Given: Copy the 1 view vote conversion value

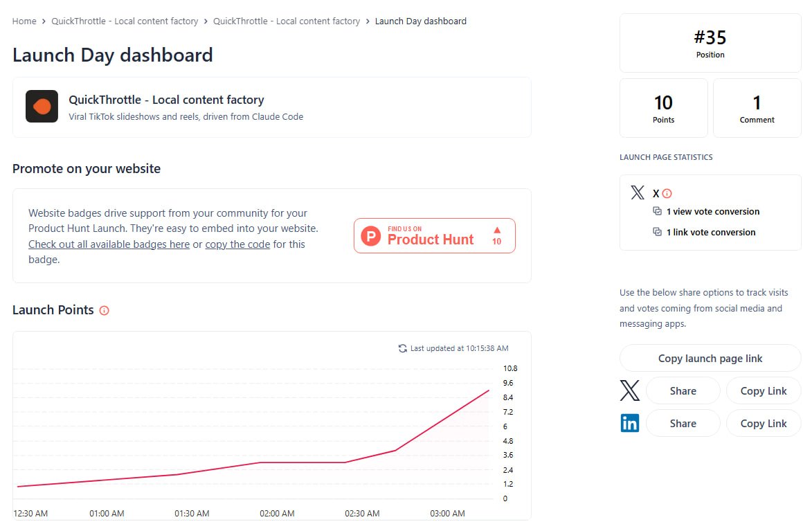Looking at the screenshot, I should click(x=657, y=211).
